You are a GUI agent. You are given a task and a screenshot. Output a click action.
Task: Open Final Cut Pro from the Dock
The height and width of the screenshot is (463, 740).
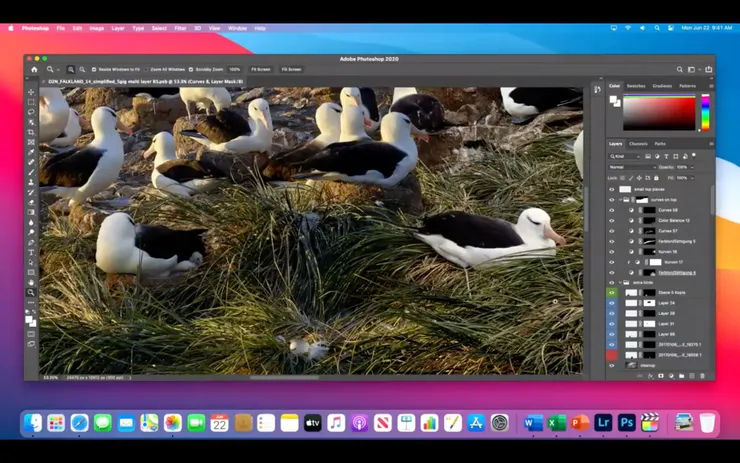650,423
